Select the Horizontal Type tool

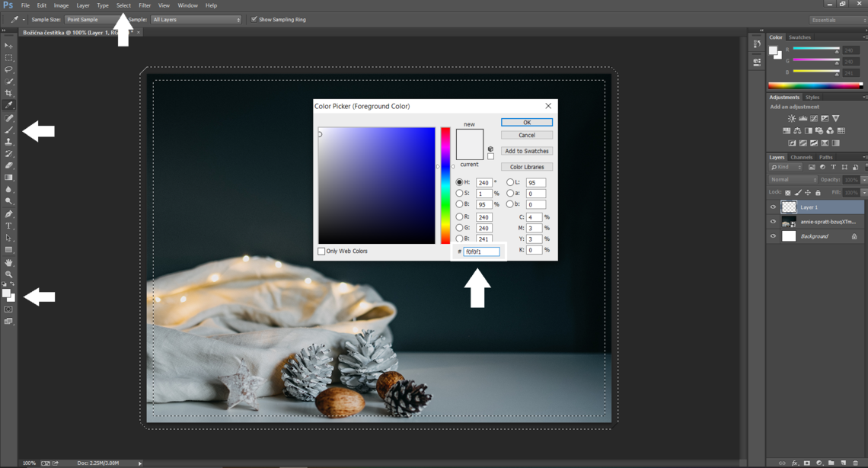(8, 226)
